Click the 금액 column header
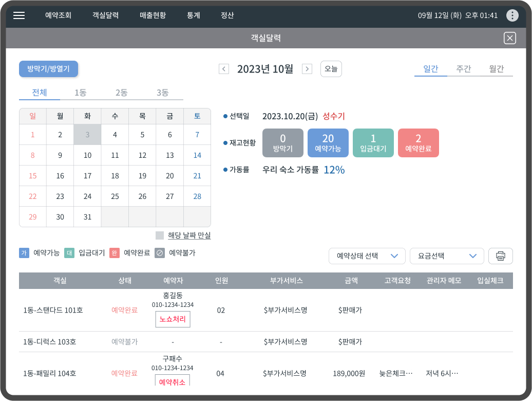This screenshot has height=401, width=532. coord(351,281)
